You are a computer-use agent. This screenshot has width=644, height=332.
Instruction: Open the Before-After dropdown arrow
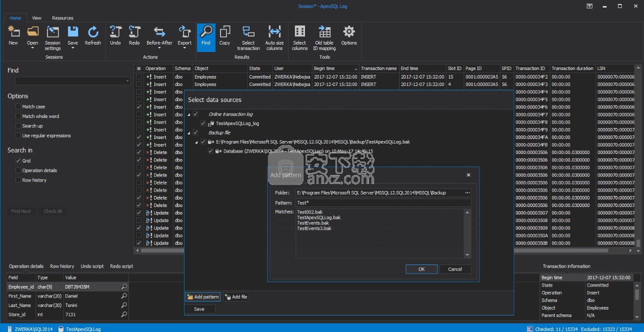click(159, 48)
